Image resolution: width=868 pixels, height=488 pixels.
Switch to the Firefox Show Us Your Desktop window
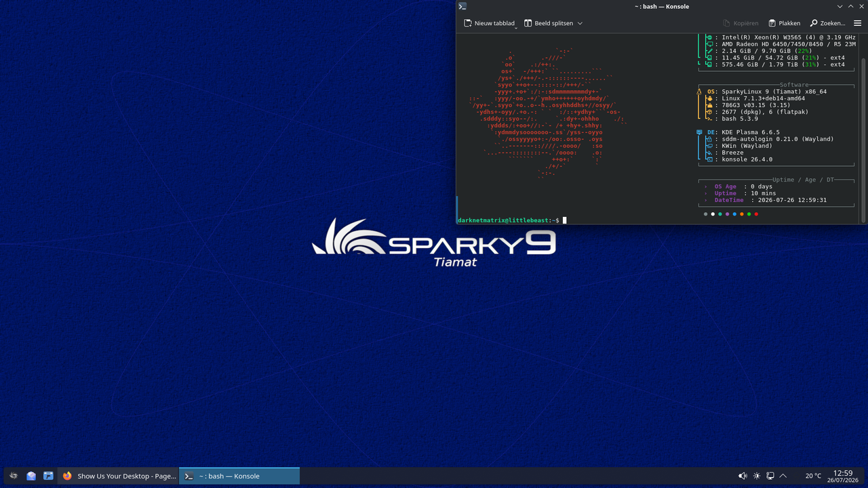click(x=118, y=476)
